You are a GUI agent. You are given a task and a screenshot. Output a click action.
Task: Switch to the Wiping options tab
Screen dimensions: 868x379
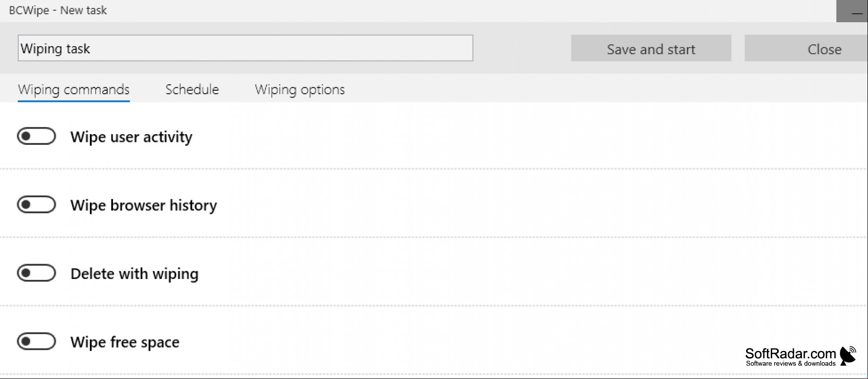(300, 90)
